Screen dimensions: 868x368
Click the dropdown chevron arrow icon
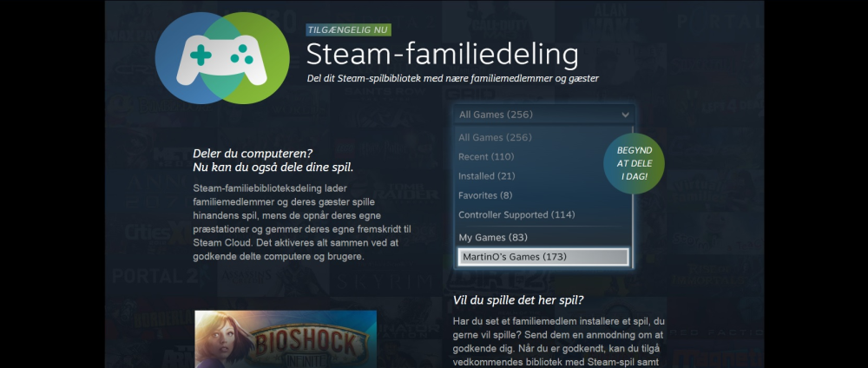pyautogui.click(x=625, y=115)
